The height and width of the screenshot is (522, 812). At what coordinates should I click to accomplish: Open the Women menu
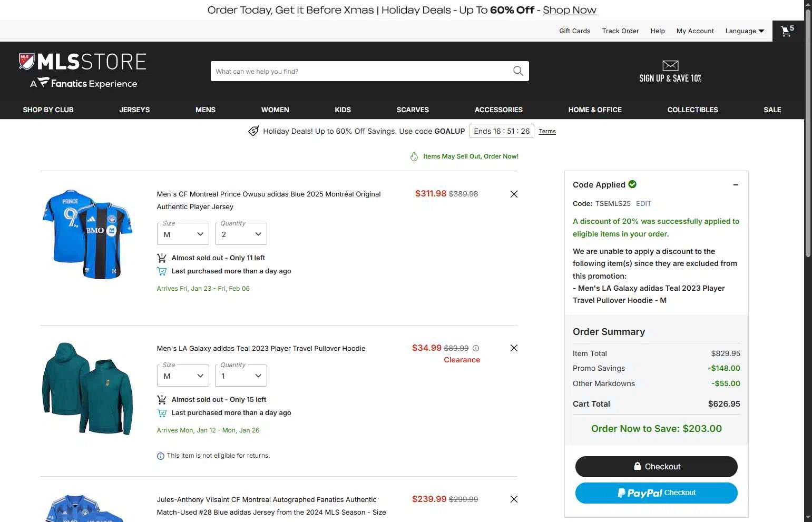275,110
